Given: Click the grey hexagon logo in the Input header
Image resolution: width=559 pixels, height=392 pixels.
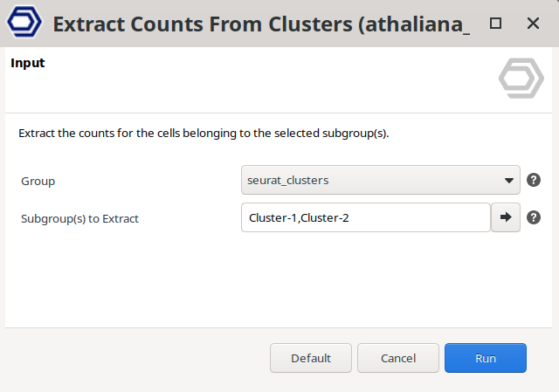Looking at the screenshot, I should (x=521, y=79).
